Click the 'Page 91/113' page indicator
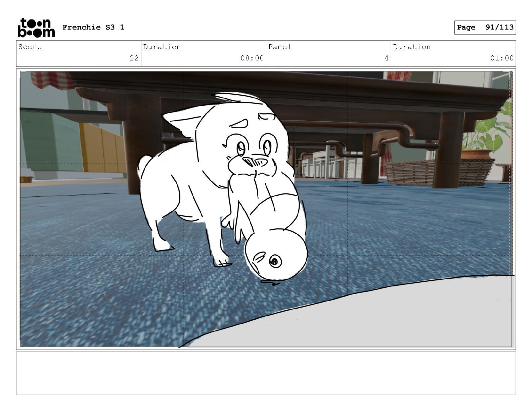 click(x=485, y=28)
